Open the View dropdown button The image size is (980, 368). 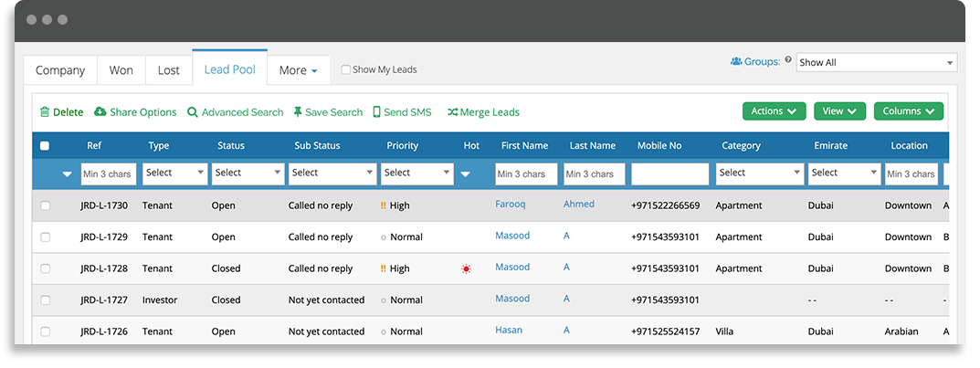click(x=839, y=111)
